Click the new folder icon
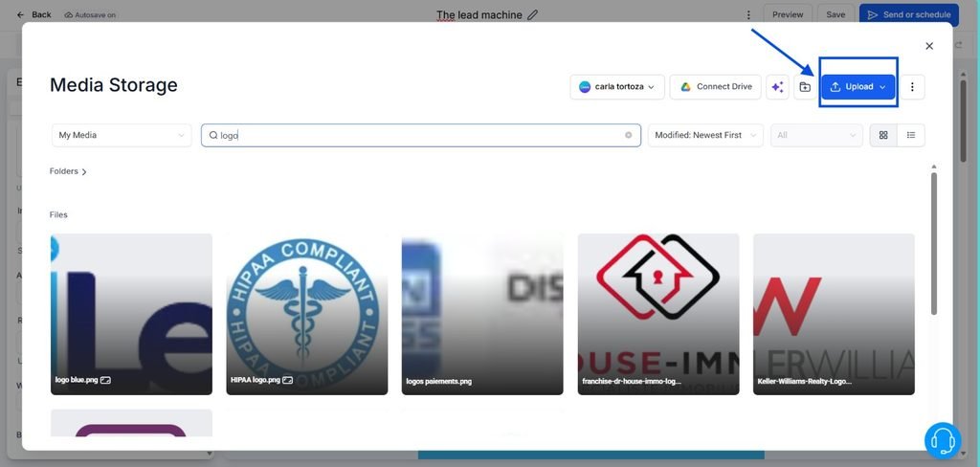 (805, 87)
